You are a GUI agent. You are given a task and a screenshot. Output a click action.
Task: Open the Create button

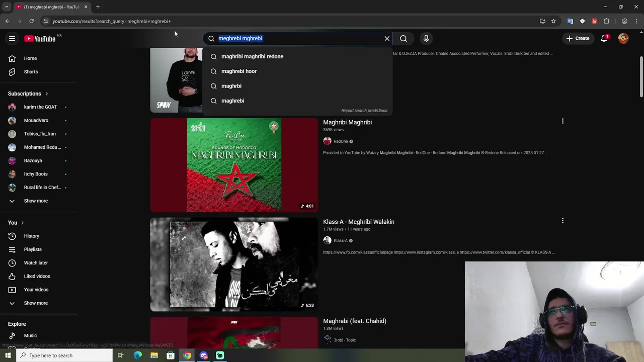point(578,38)
